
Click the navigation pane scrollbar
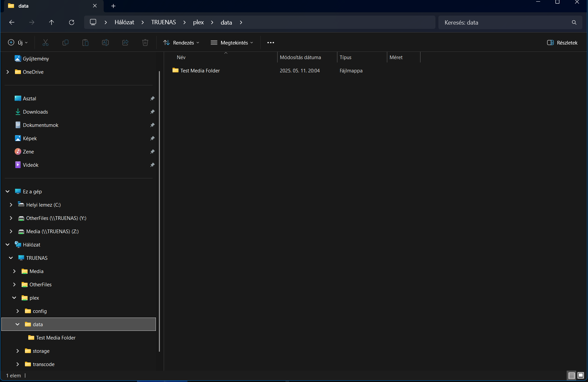coord(160,211)
